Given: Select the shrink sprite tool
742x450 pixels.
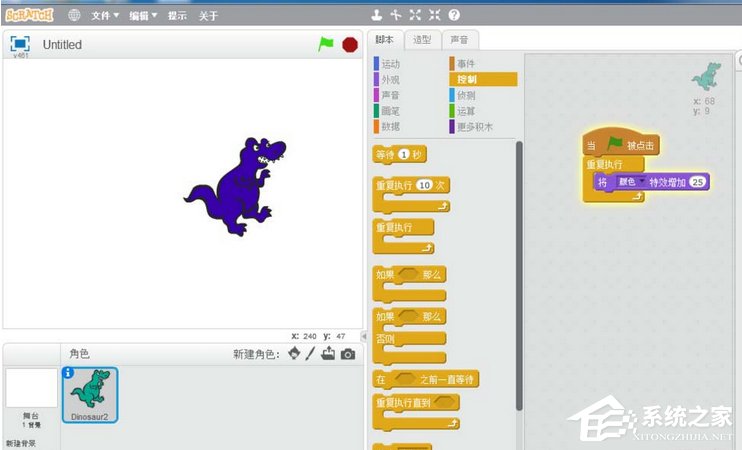Looking at the screenshot, I should tap(434, 15).
